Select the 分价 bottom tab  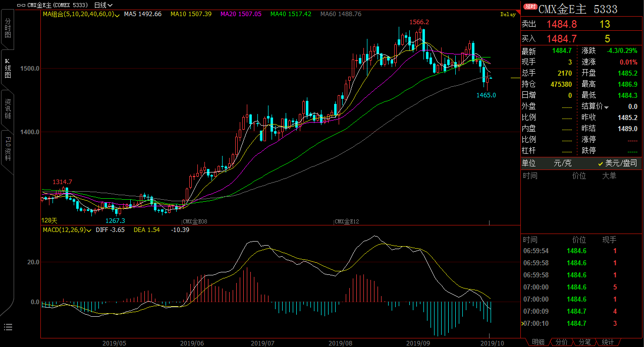[561, 342]
